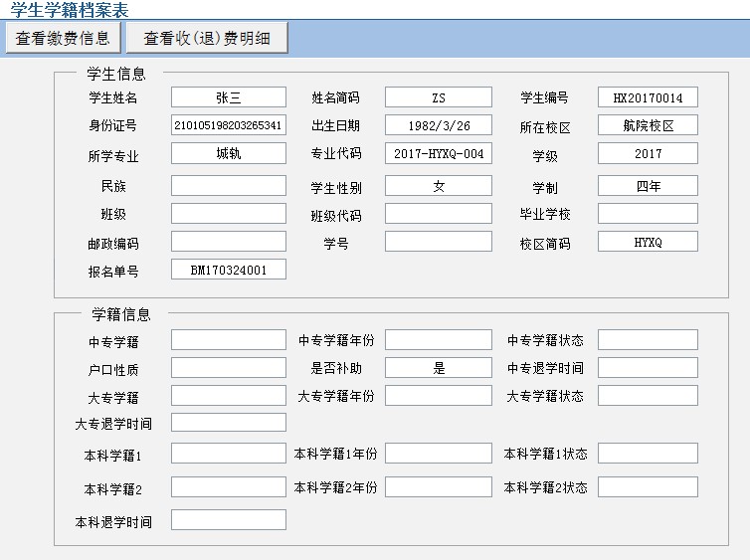Click the 毕业学校 label
The image size is (750, 560).
pyautogui.click(x=545, y=214)
